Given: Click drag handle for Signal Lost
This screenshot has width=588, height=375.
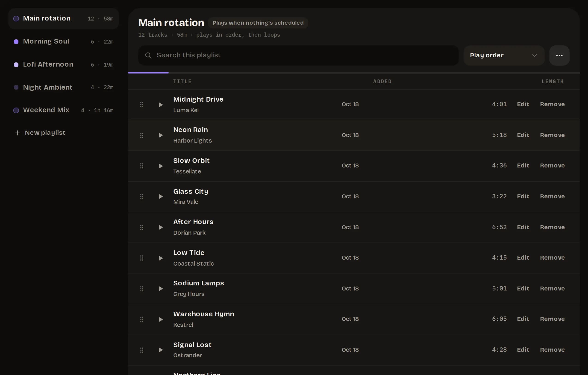Looking at the screenshot, I should (x=142, y=350).
